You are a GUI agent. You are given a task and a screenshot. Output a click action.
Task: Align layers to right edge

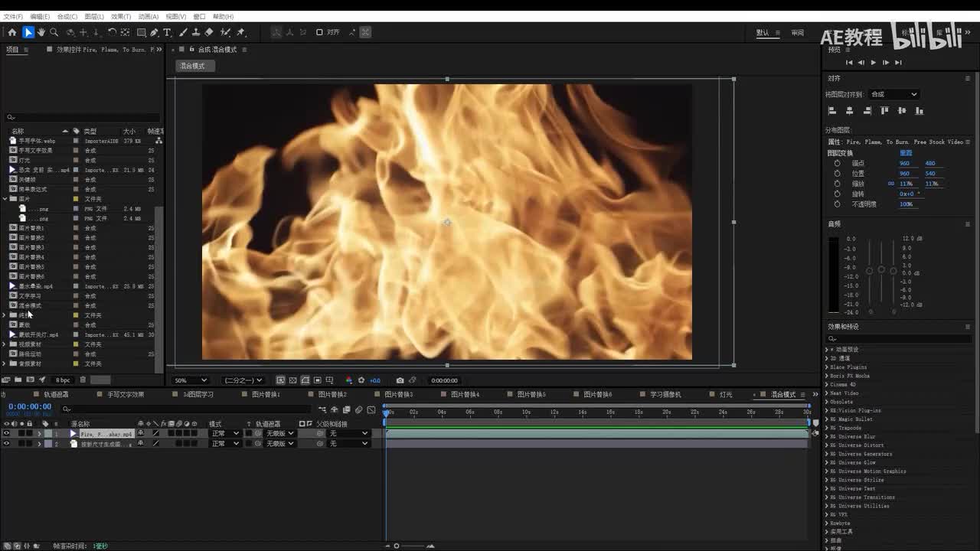click(867, 111)
